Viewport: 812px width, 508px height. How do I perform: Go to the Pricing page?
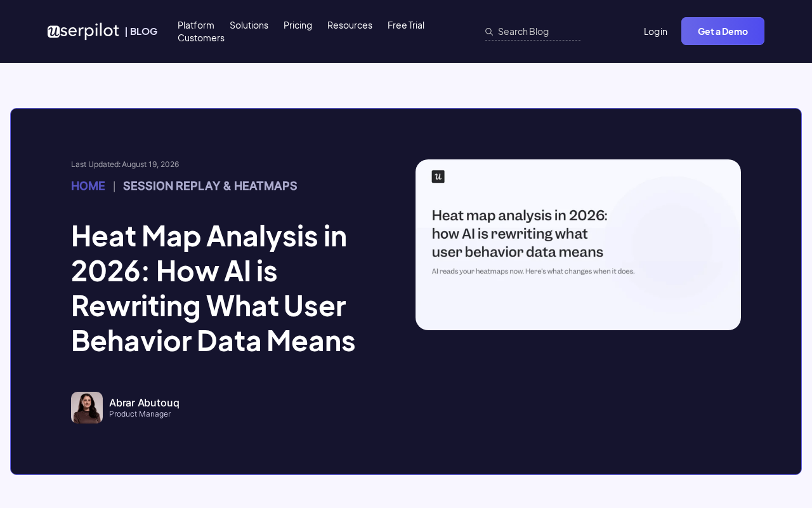(x=298, y=25)
